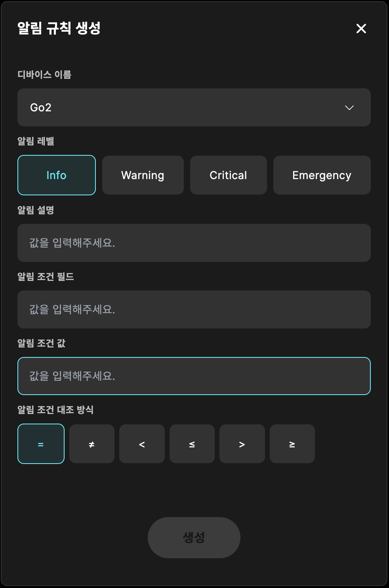Select the ≠ comparison operator

(x=92, y=444)
